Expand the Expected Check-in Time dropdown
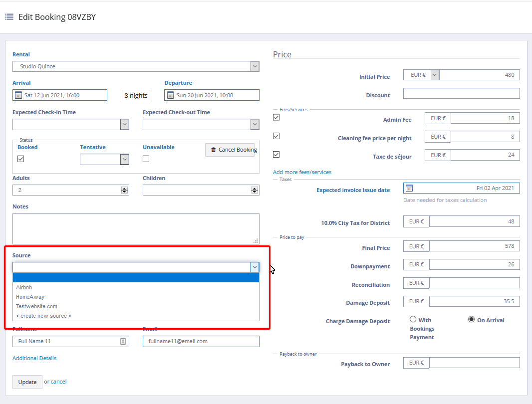The width and height of the screenshot is (532, 404). pyautogui.click(x=71, y=124)
